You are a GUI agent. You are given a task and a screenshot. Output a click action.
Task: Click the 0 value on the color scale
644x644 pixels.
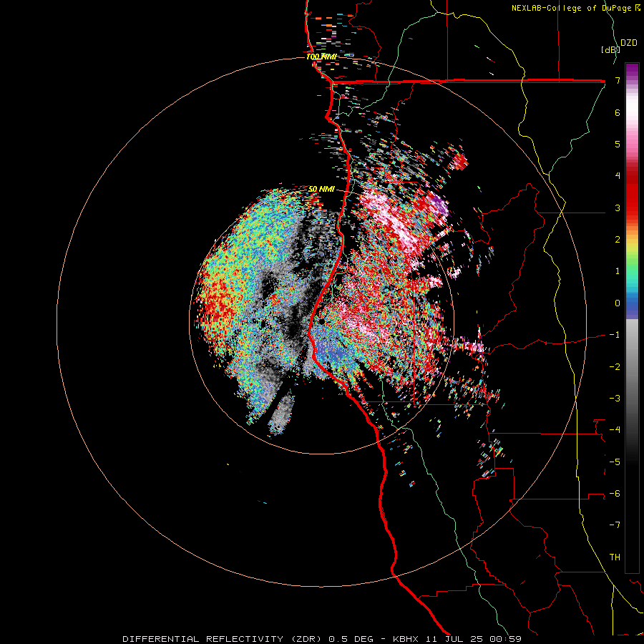tap(618, 303)
